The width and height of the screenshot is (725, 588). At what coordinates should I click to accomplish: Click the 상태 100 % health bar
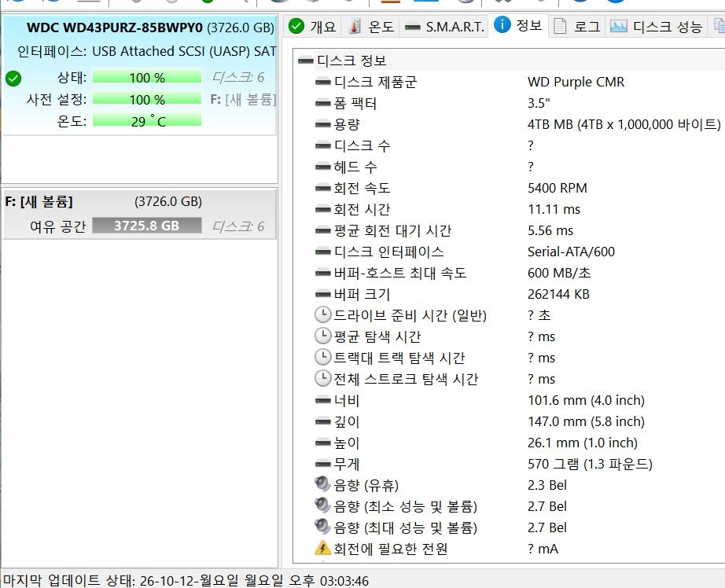click(147, 77)
